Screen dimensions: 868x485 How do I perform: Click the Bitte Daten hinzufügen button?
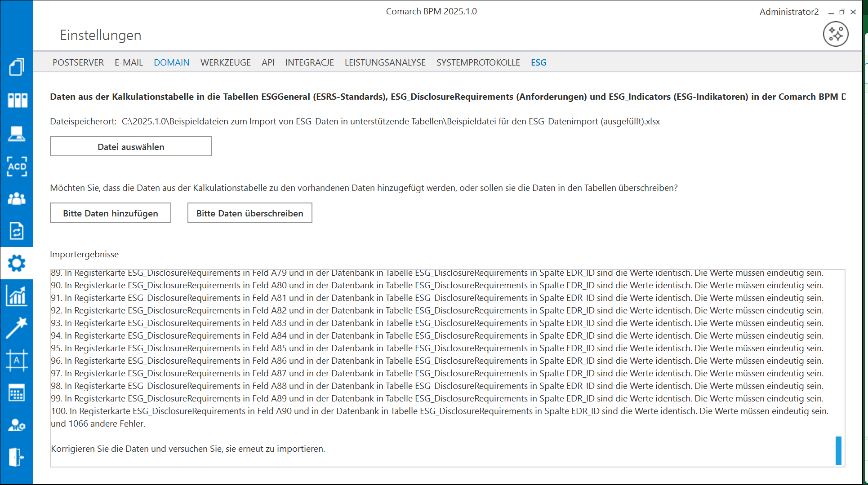coord(111,213)
